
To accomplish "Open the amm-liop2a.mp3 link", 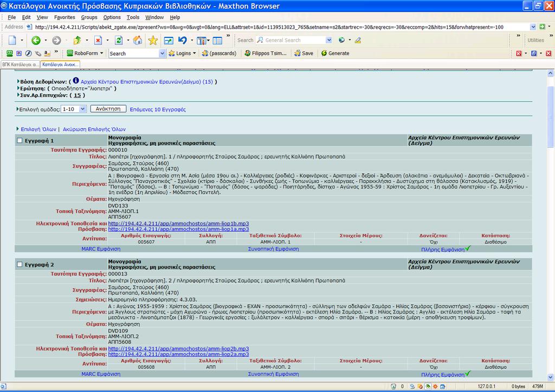I will [178, 354].
